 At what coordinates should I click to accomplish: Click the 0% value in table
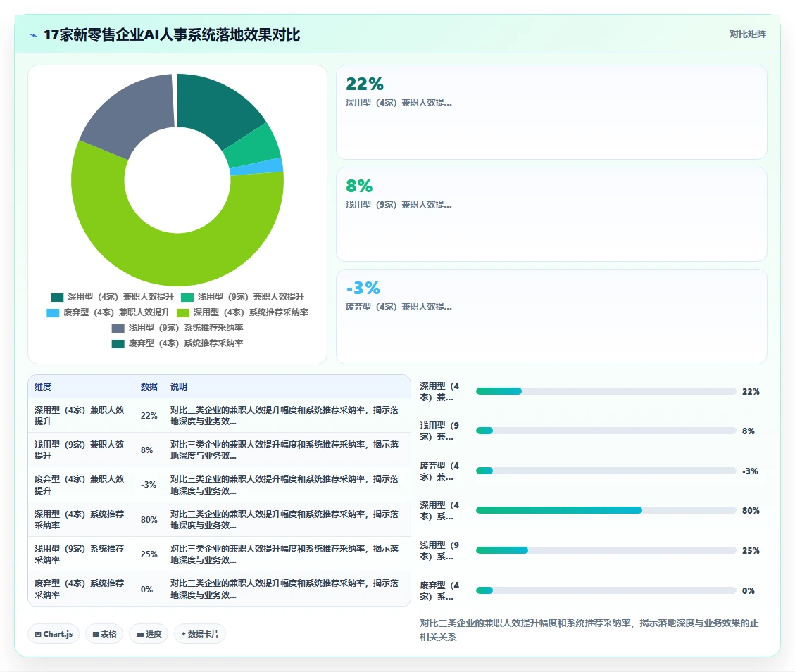pyautogui.click(x=147, y=590)
